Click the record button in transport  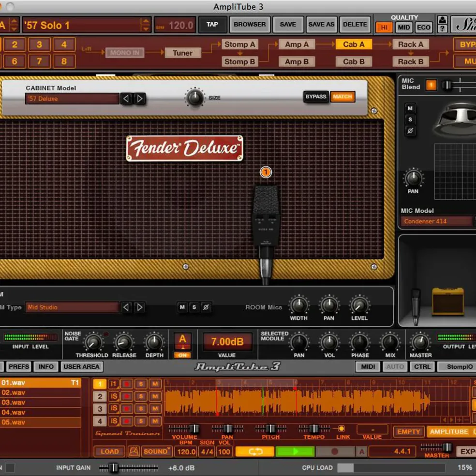click(x=335, y=451)
